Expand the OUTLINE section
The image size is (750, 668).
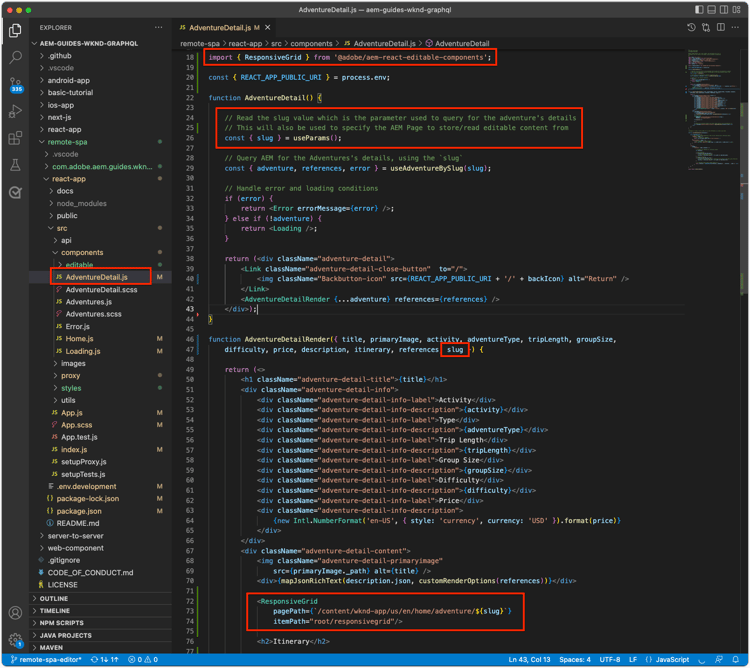tap(54, 598)
